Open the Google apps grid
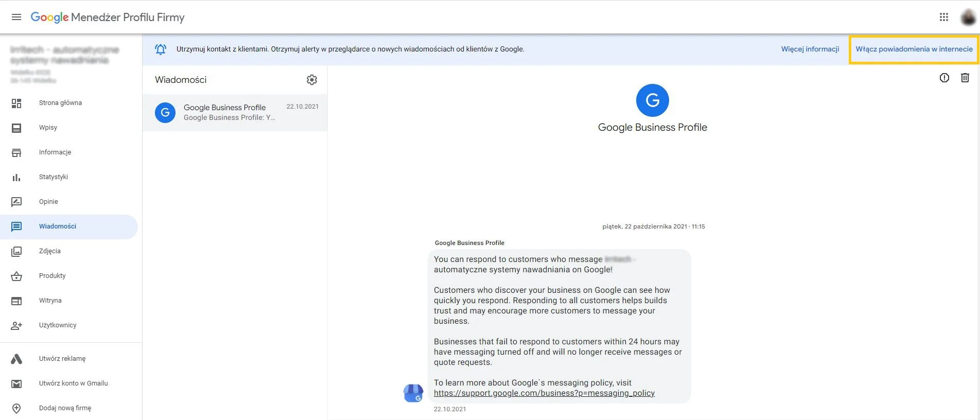This screenshot has height=420, width=980. (x=943, y=17)
